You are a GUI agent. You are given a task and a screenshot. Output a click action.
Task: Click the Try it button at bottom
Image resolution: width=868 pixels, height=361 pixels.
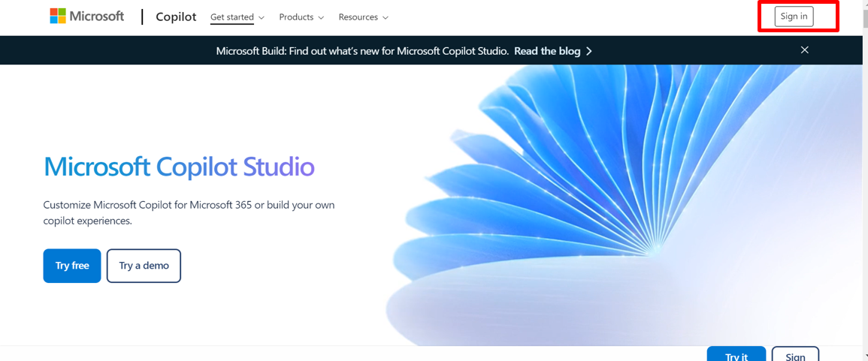click(x=736, y=353)
